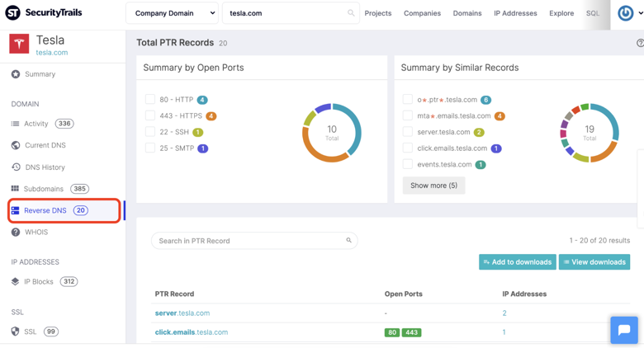644x348 pixels.
Task: Click the Search in PTR Record field
Action: click(254, 241)
